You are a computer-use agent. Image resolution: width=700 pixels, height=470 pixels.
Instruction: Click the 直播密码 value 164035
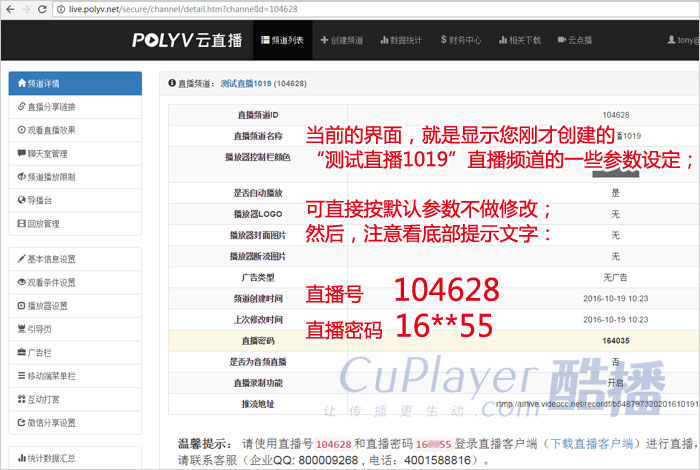616,341
